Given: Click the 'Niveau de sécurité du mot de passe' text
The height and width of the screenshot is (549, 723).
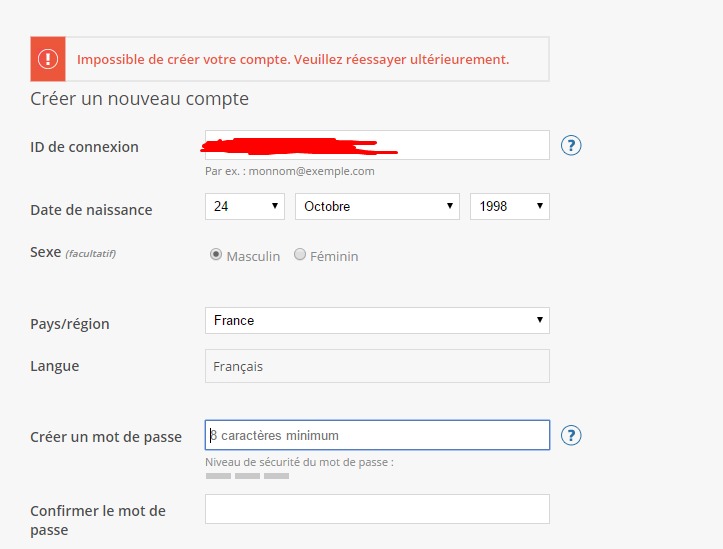Looking at the screenshot, I should pos(299,462).
